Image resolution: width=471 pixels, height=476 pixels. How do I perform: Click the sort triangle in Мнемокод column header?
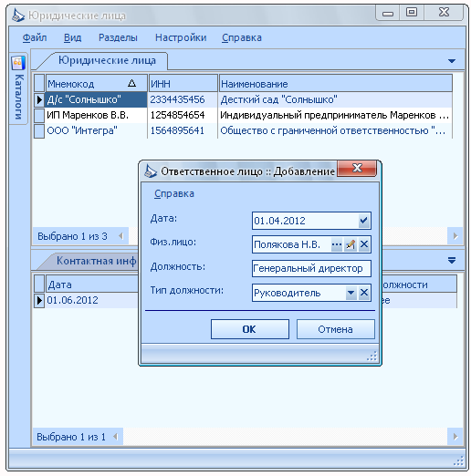[131, 83]
